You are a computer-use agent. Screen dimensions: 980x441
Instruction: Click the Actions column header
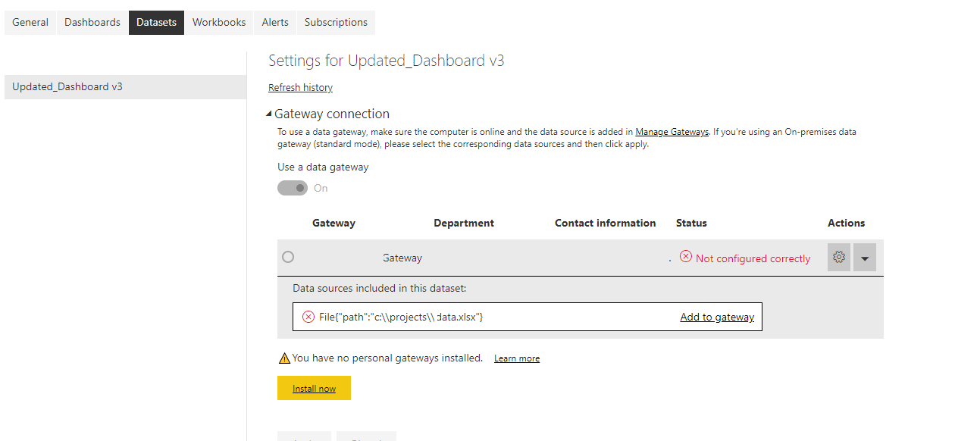coord(846,223)
